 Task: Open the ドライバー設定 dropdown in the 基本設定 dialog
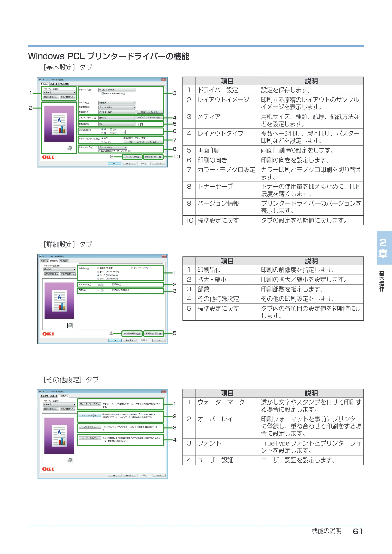[59, 93]
